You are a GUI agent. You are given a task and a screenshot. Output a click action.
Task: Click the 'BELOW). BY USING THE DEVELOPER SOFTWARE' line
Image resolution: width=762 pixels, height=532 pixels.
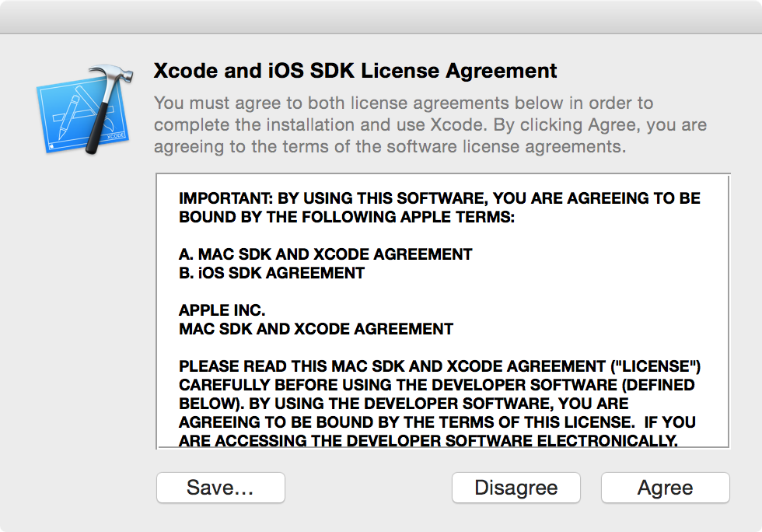[404, 404]
